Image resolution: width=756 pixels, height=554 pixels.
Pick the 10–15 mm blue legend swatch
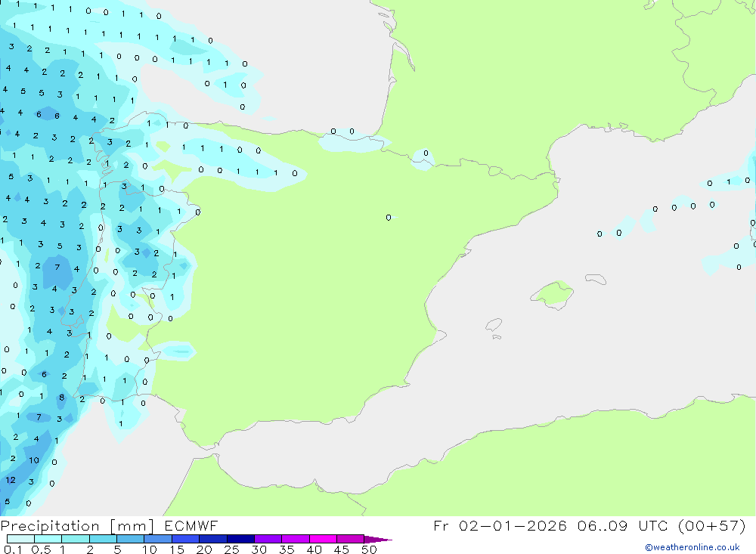[x=158, y=539]
